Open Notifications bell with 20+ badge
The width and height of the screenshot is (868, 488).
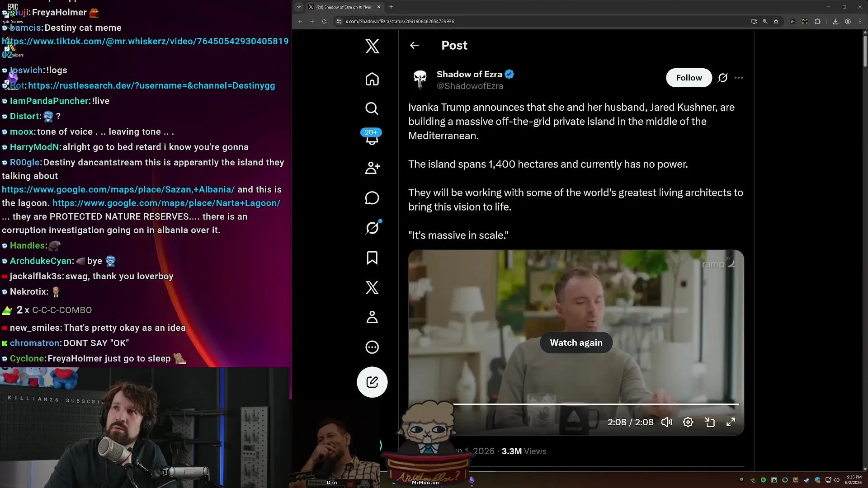click(371, 137)
